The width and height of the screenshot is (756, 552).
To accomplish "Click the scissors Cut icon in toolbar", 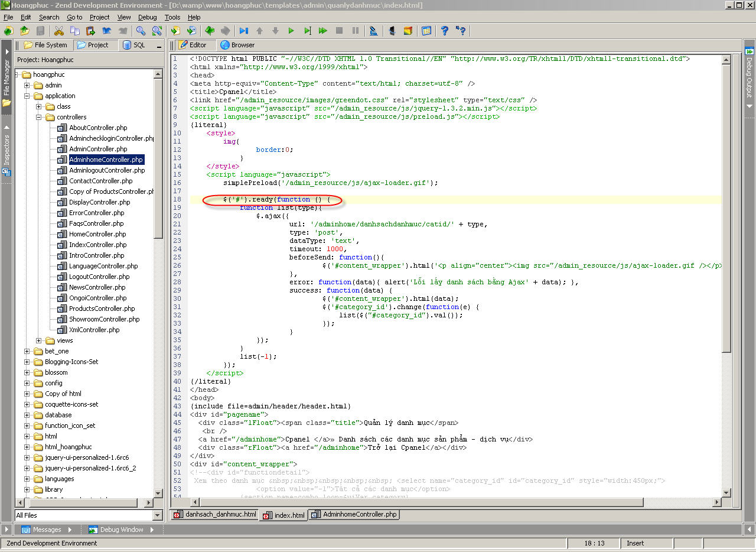I will click(58, 31).
